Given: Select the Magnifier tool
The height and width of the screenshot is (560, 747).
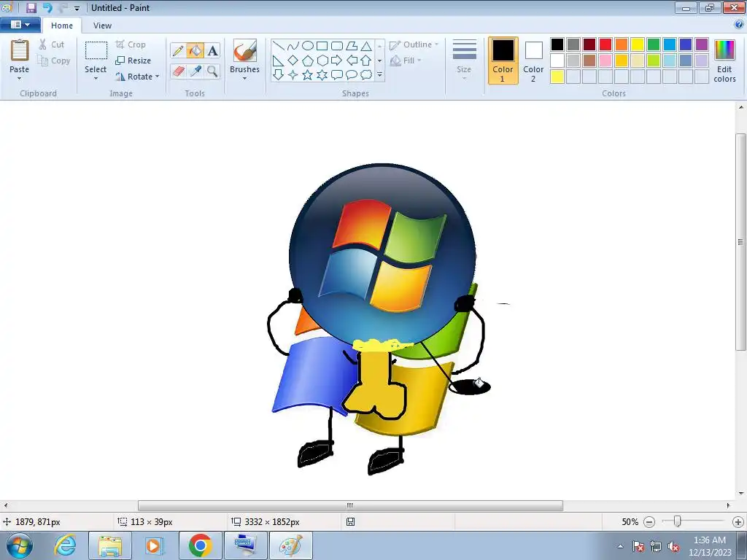Looking at the screenshot, I should (x=212, y=71).
